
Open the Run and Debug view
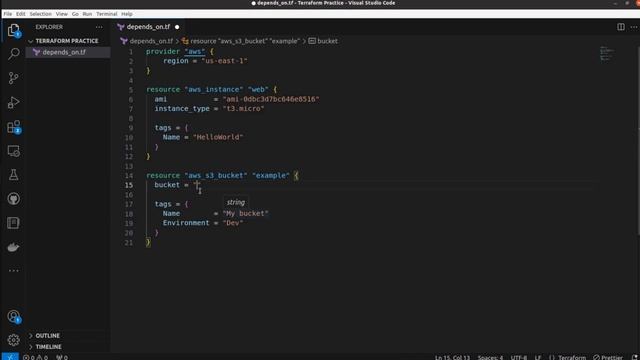point(13,102)
